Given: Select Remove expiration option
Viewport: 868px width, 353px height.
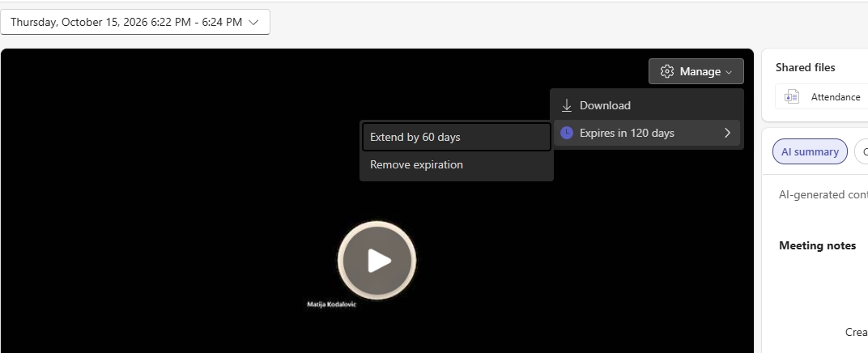Looking at the screenshot, I should pos(456,165).
